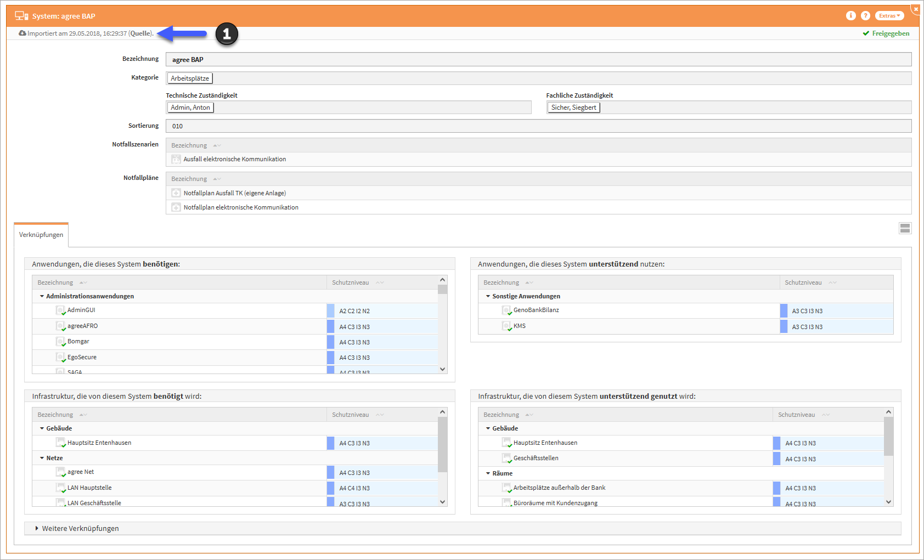Click the icon beside Notfallplan elektronische Kommunikation
924x560 pixels.
[x=176, y=207]
